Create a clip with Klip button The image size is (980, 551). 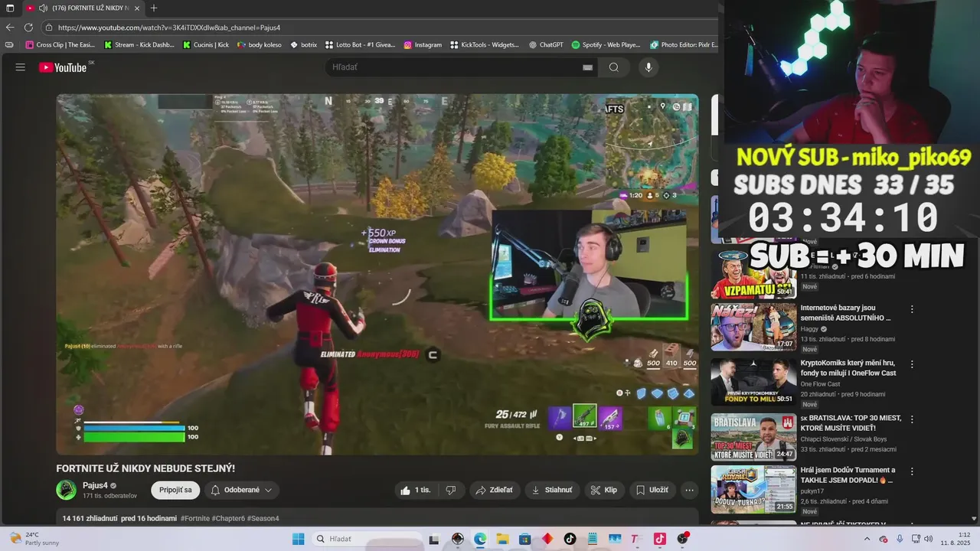point(604,490)
